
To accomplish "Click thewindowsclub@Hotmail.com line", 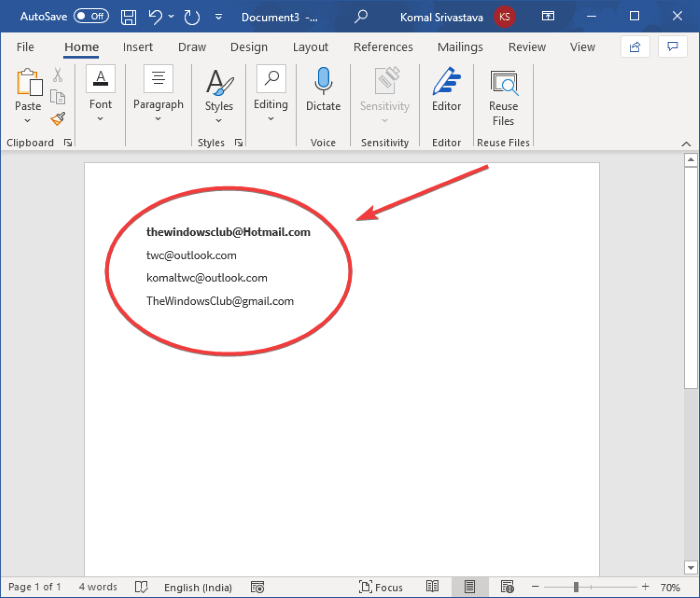I will tap(228, 232).
